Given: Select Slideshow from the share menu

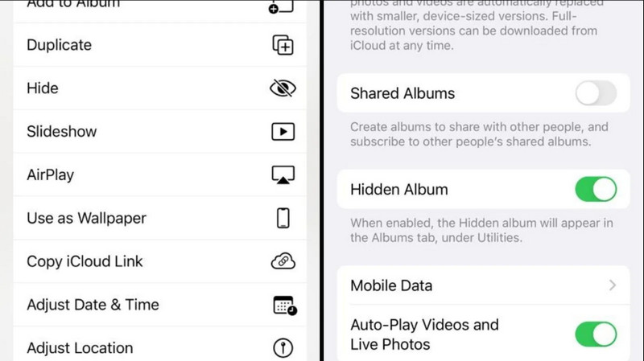Looking at the screenshot, I should click(160, 132).
